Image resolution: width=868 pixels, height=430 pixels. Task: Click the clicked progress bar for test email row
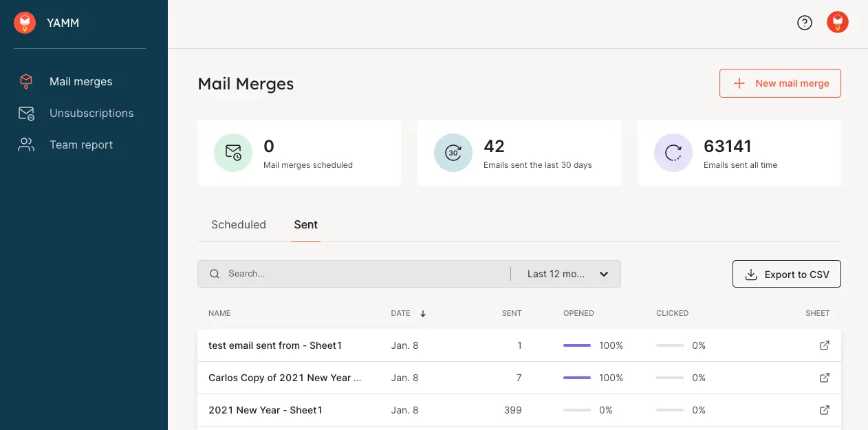[x=670, y=345]
